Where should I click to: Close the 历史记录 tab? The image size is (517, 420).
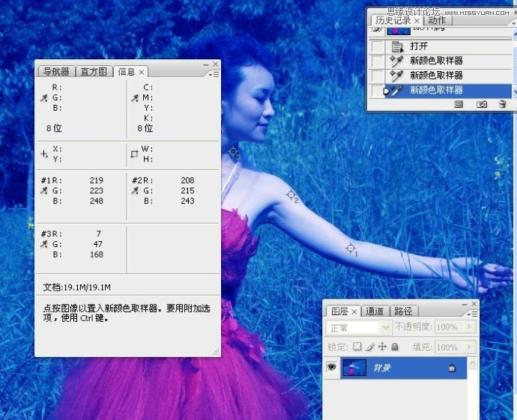417,21
